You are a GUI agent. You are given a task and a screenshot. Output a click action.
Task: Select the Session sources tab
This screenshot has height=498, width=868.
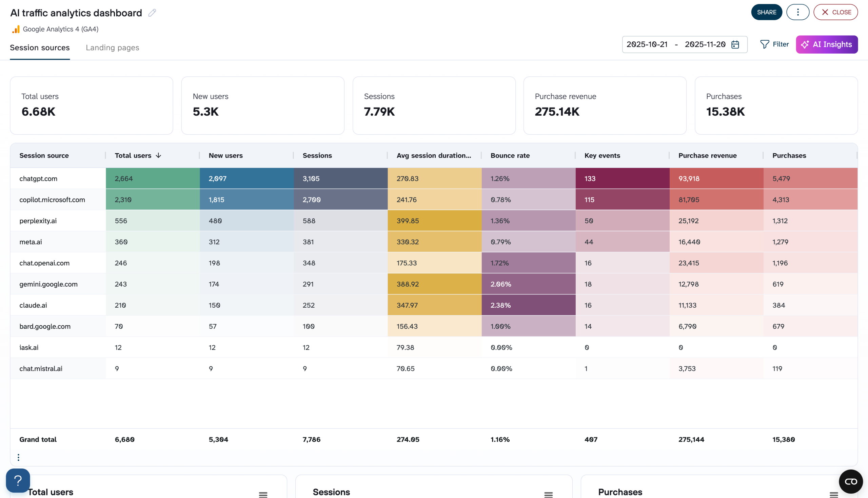coord(40,47)
